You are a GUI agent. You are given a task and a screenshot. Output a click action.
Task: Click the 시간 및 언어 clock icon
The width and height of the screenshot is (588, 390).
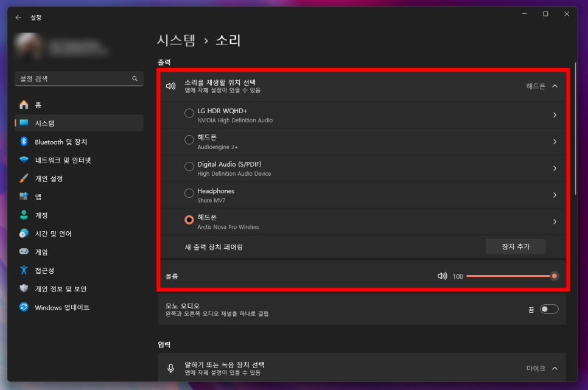[24, 233]
